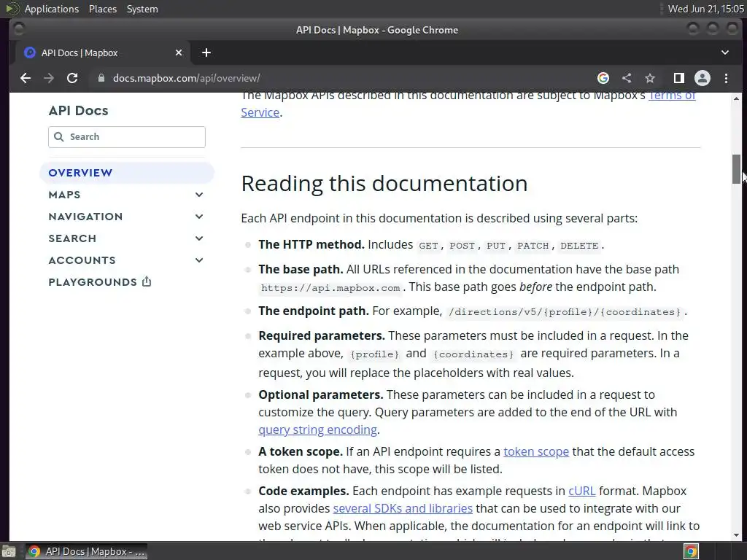747x560 pixels.
Task: Click the Applications menu logo icon
Action: 12,9
